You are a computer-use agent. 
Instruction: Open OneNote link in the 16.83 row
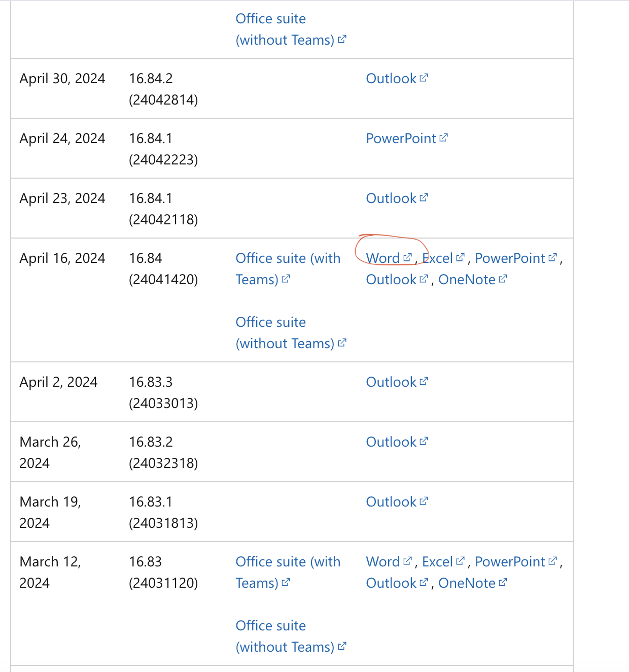tap(467, 583)
